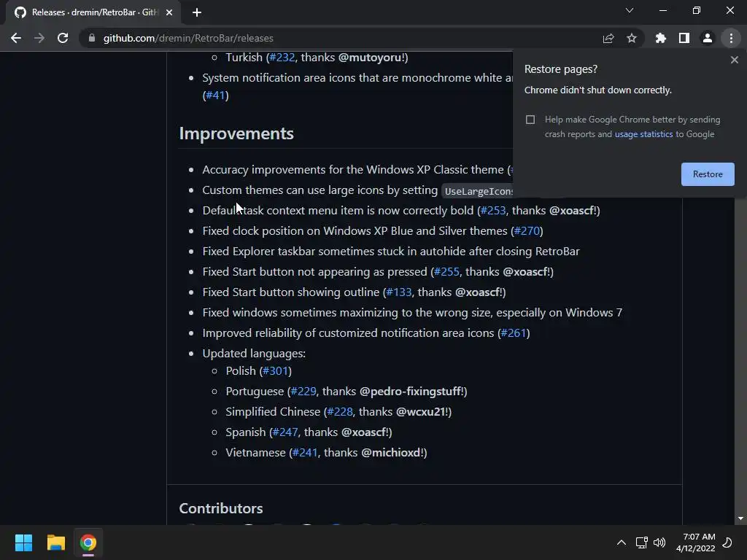Share this page using the share icon

tap(608, 38)
